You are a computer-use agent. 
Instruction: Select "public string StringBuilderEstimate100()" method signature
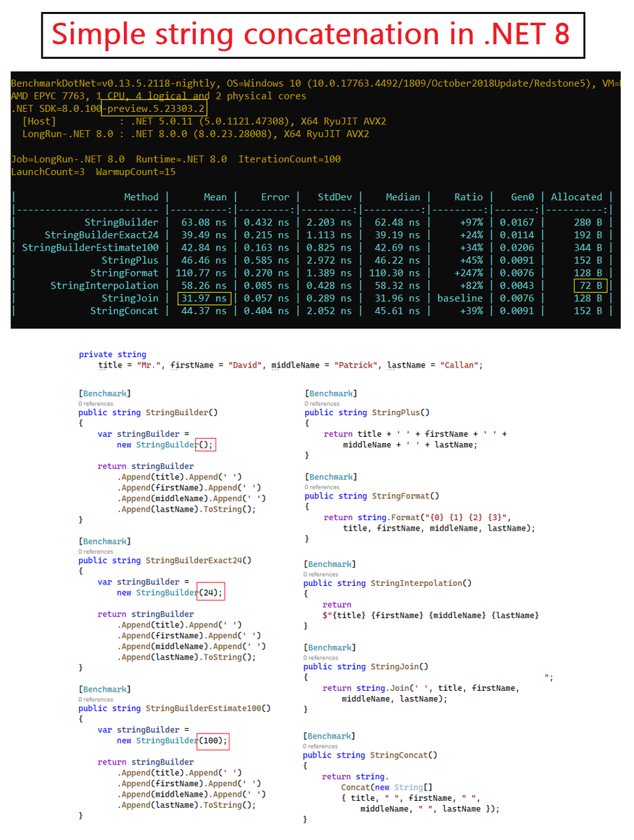(175, 708)
